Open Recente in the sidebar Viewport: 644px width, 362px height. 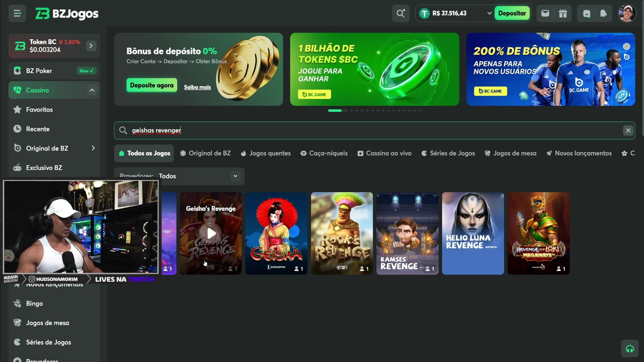click(54, 129)
